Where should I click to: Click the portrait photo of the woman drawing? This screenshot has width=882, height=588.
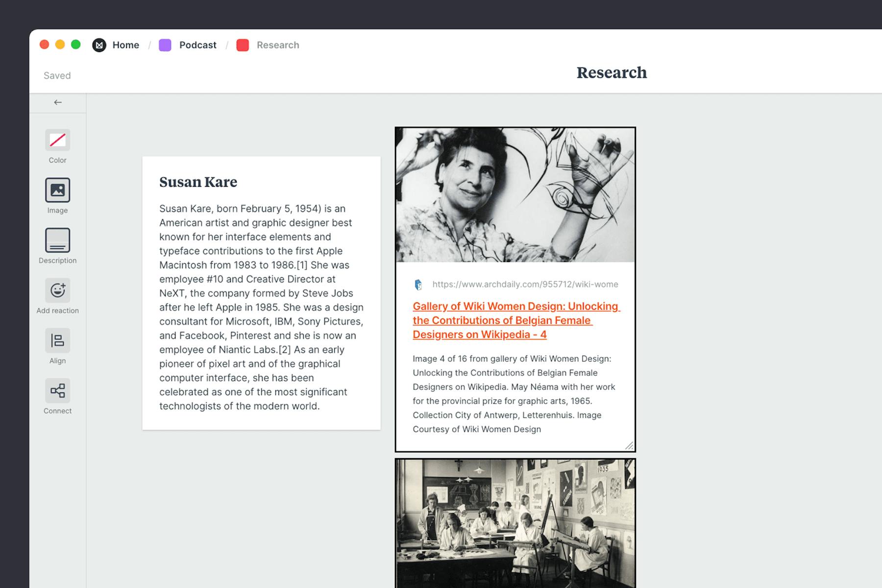pyautogui.click(x=515, y=195)
